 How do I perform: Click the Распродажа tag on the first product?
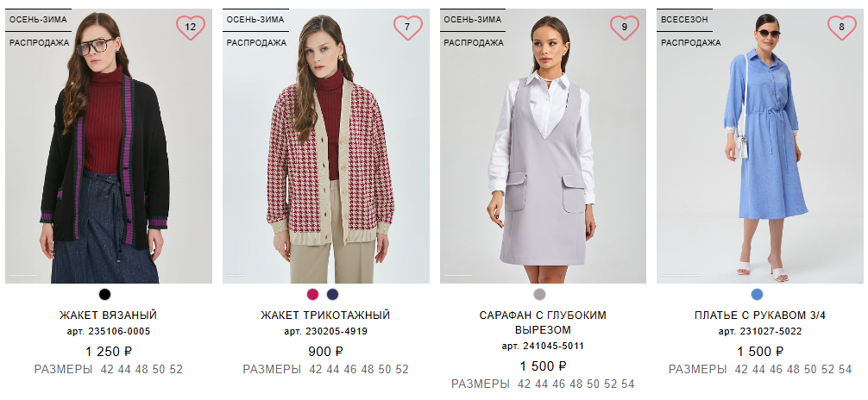pos(39,42)
